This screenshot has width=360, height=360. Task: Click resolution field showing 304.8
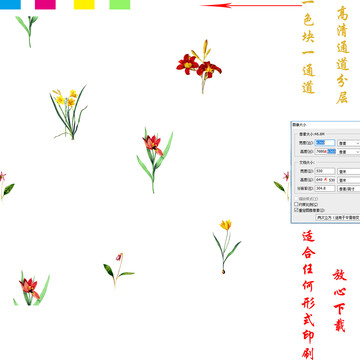coord(325,188)
